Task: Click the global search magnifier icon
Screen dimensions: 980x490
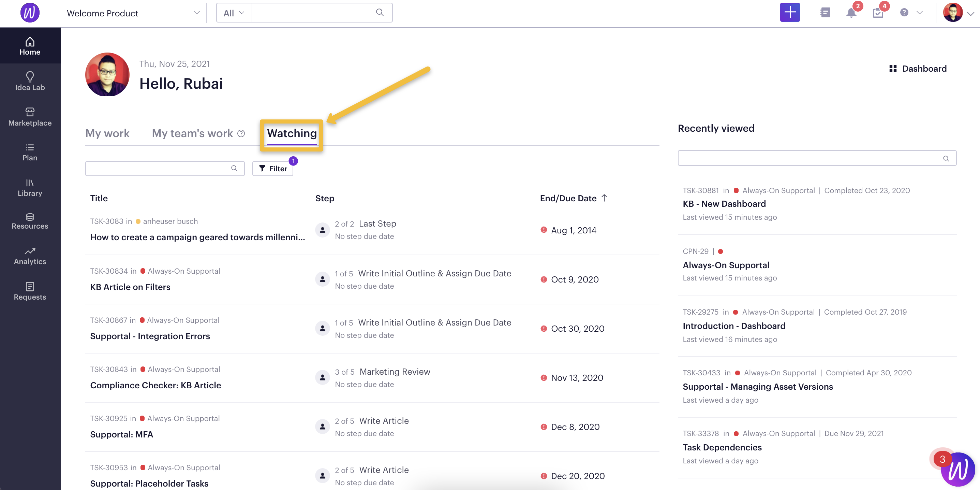Action: pos(380,12)
